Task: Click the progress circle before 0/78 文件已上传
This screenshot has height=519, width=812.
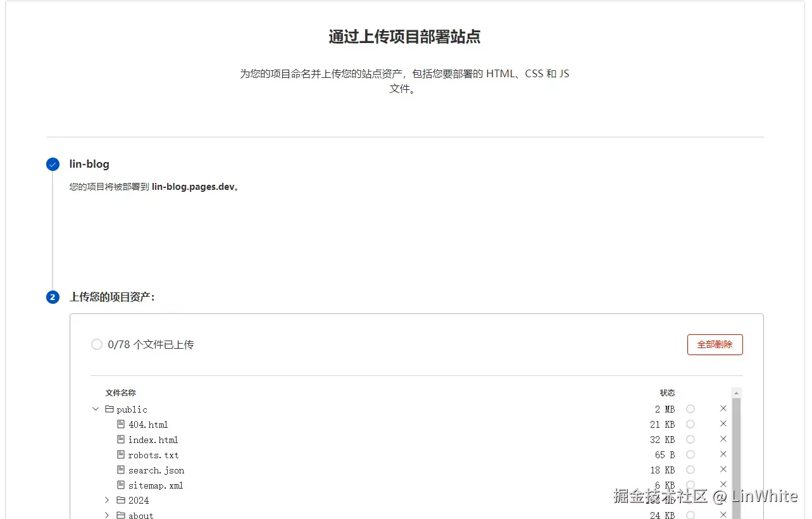Action: pyautogui.click(x=96, y=344)
